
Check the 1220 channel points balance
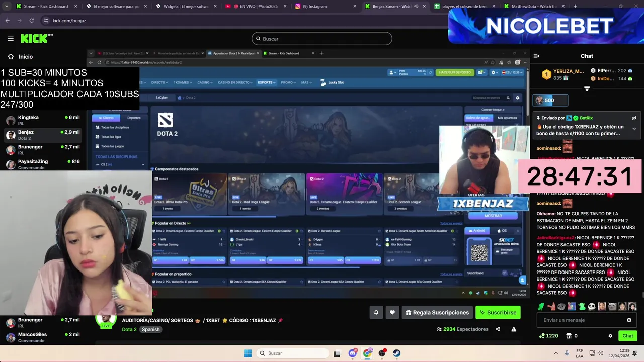pyautogui.click(x=548, y=336)
